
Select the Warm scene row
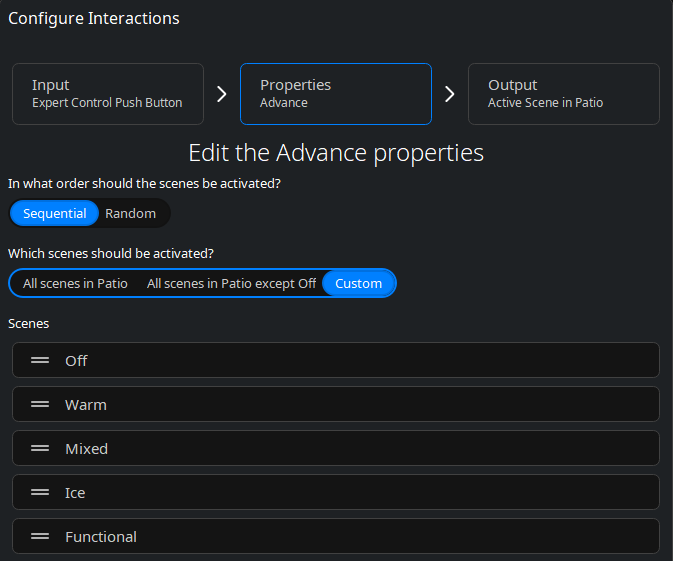click(336, 404)
